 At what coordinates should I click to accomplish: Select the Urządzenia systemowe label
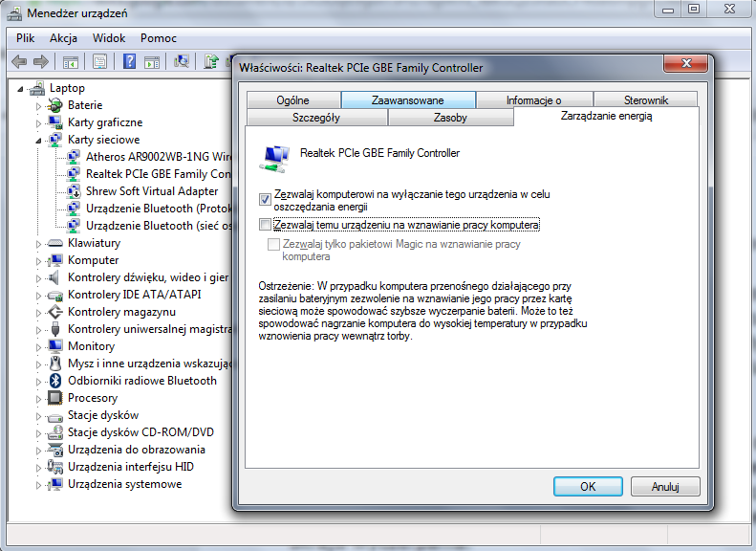click(125, 484)
